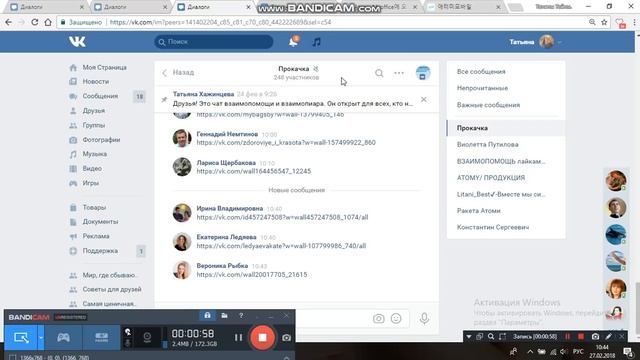Screen dimensions: 640x360
Task: Select Bandicam screen recording mode
Action: pyautogui.click(x=21, y=338)
